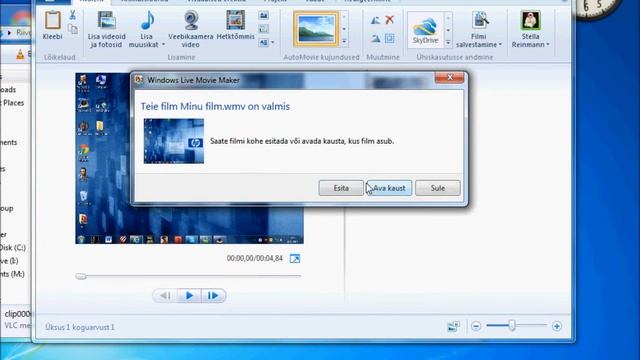
Task: Click the red X remove icon
Action: point(389,20)
